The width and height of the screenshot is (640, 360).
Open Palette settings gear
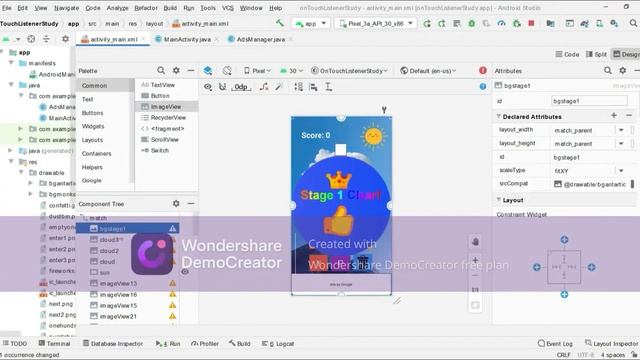point(176,70)
